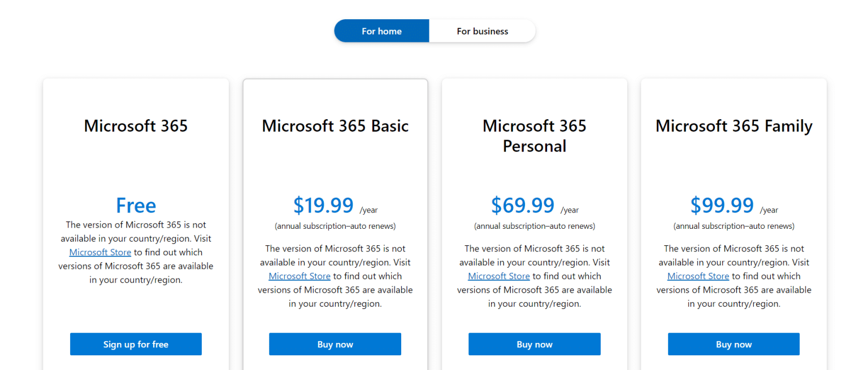The height and width of the screenshot is (370, 868).
Task: Open Microsoft Store link in the Personal plan card
Action: [x=499, y=276]
